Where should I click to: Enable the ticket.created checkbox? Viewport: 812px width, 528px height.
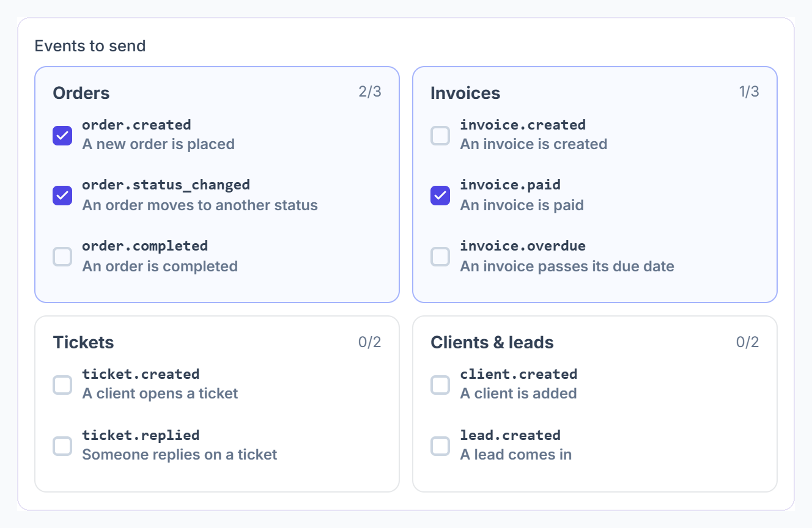click(x=62, y=385)
